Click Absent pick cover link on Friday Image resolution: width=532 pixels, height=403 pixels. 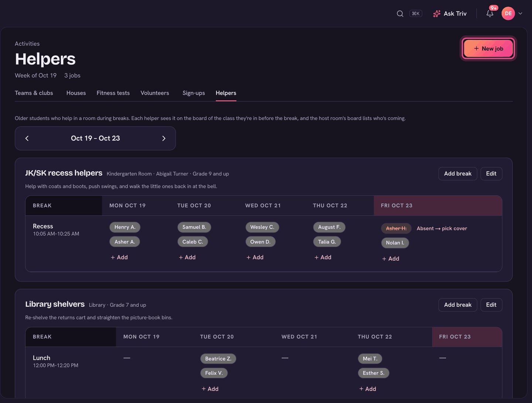click(442, 228)
